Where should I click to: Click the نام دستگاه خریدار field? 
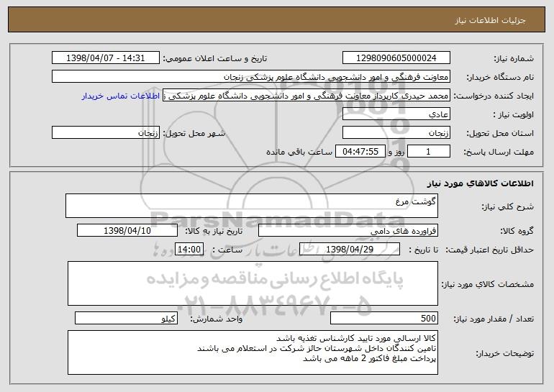251,77
